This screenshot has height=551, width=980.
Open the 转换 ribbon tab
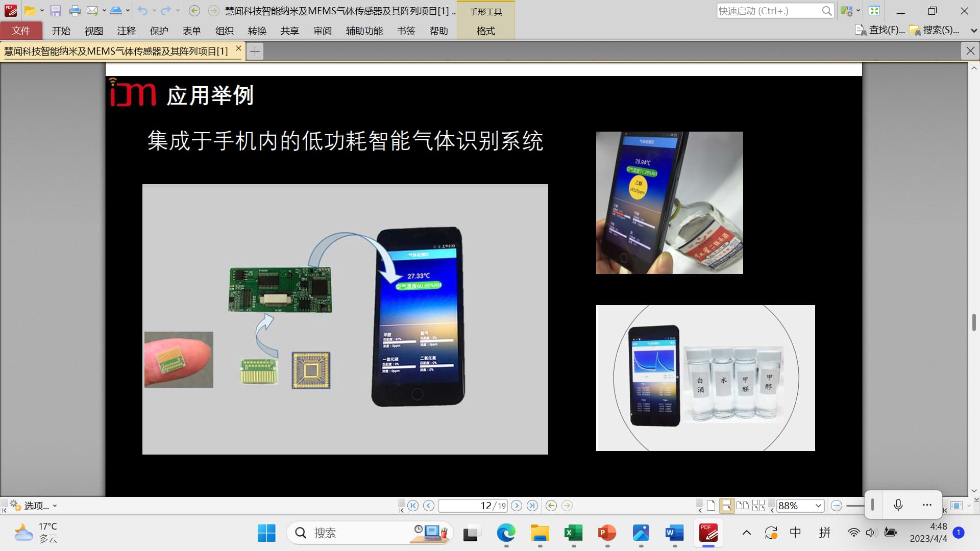tap(257, 31)
